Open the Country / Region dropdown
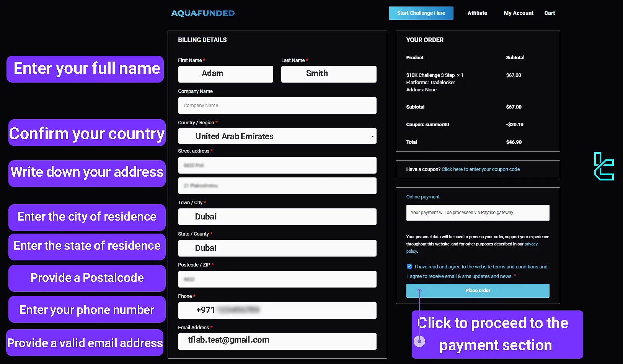Image resolution: width=623 pixels, height=364 pixels. [277, 136]
